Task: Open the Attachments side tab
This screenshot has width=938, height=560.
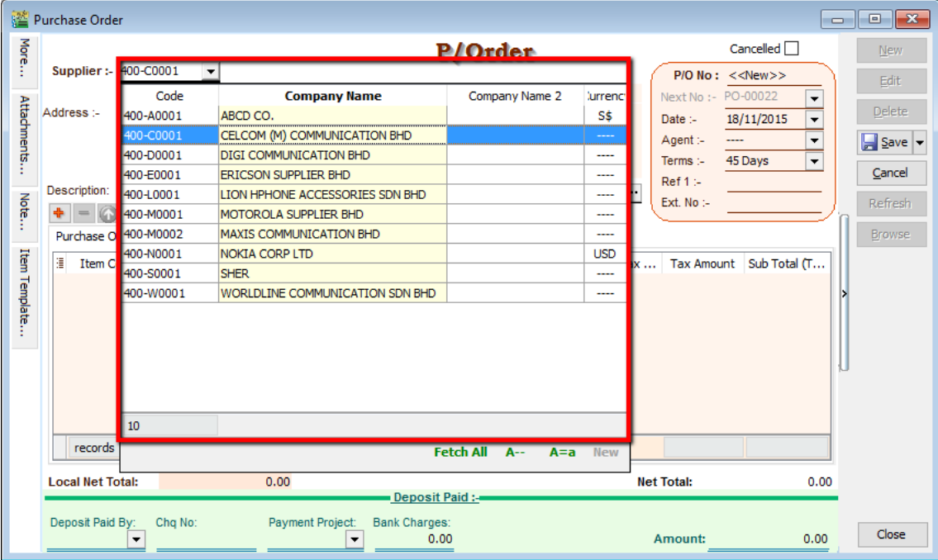Action: (24, 135)
